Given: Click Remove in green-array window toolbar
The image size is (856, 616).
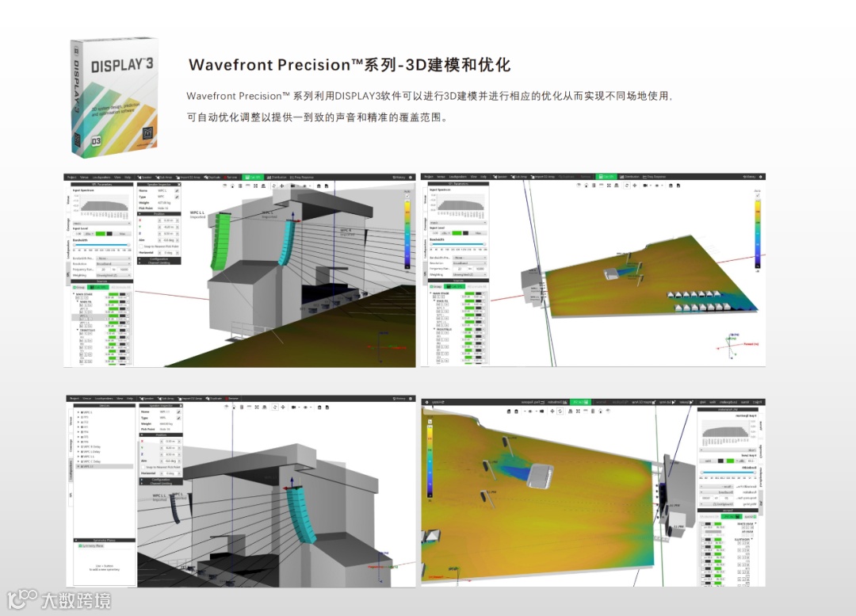Looking at the screenshot, I should click(x=229, y=178).
